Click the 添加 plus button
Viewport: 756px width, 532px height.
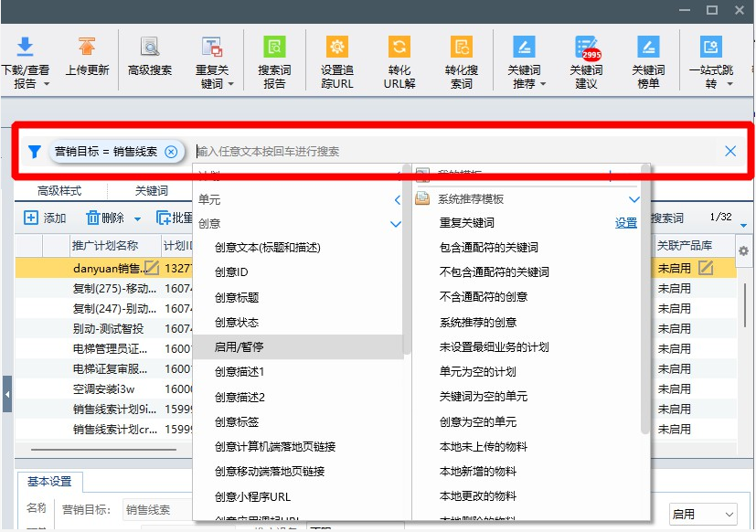pos(45,218)
